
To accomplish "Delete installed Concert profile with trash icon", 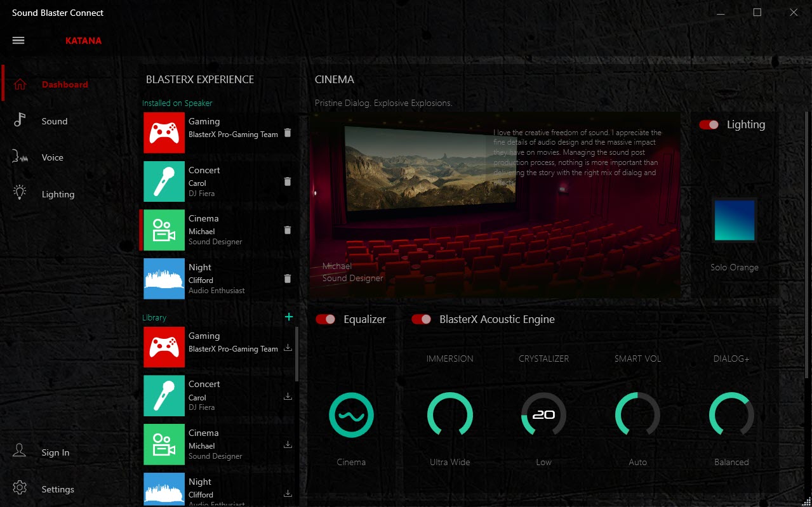I will [288, 181].
